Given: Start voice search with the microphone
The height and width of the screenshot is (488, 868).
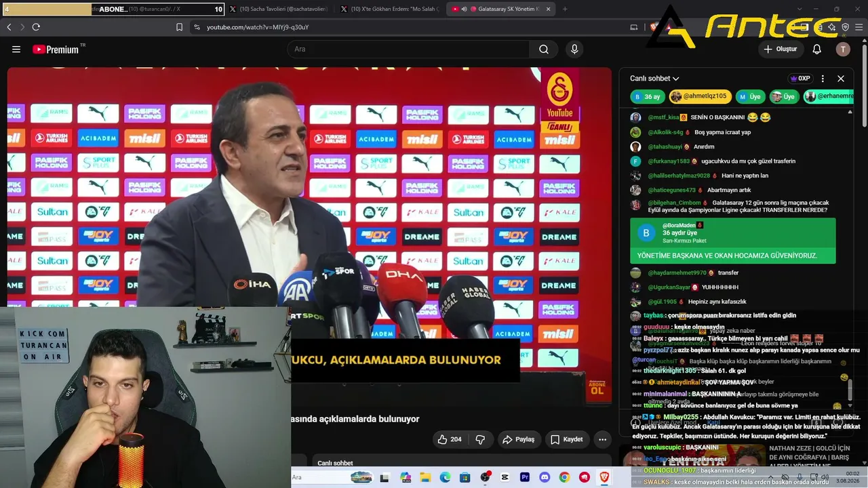Looking at the screenshot, I should coord(574,49).
